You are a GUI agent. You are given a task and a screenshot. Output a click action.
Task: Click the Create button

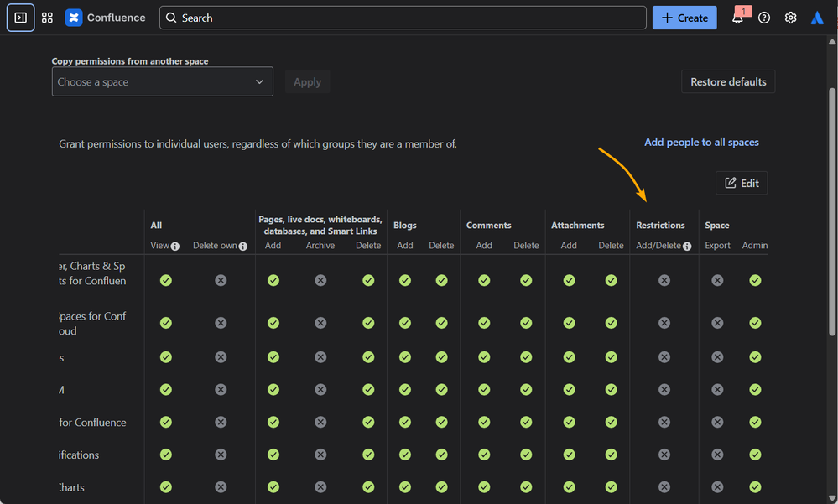pos(684,18)
